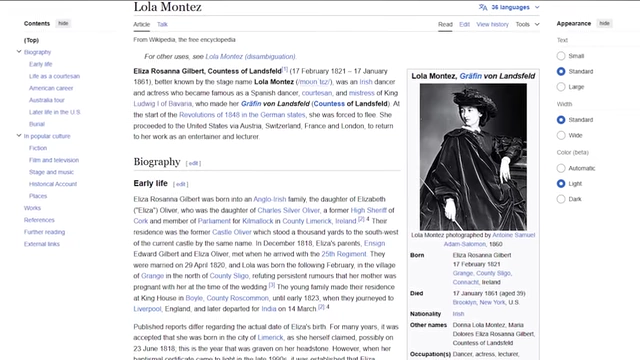Screen dimensions: 640x360
Task: Open Charles Silver Oliver link
Action: point(289,210)
